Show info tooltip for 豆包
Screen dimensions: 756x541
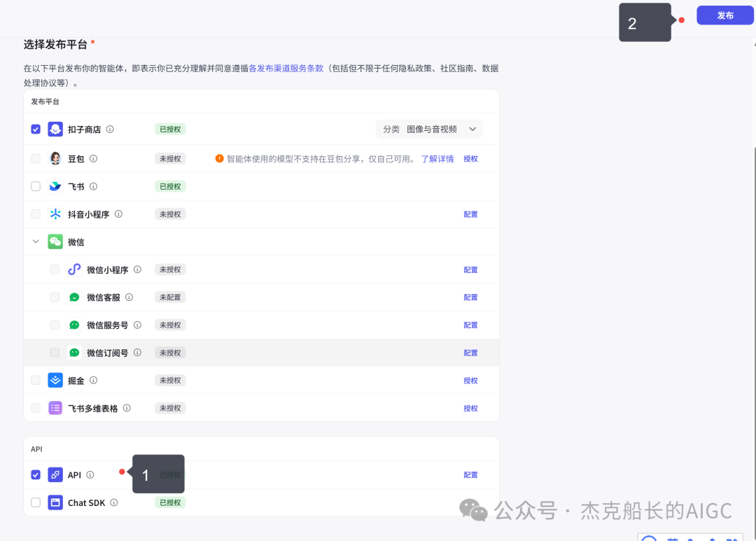tap(94, 159)
